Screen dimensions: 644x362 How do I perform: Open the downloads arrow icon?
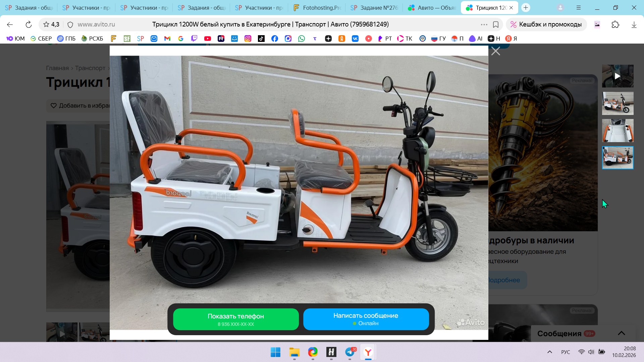(x=634, y=24)
